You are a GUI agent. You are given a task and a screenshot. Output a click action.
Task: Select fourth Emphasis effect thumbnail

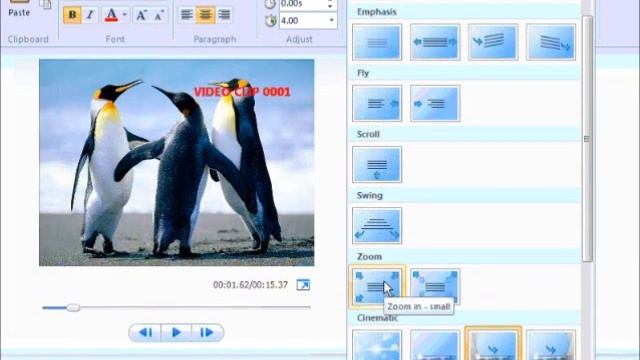pos(551,42)
